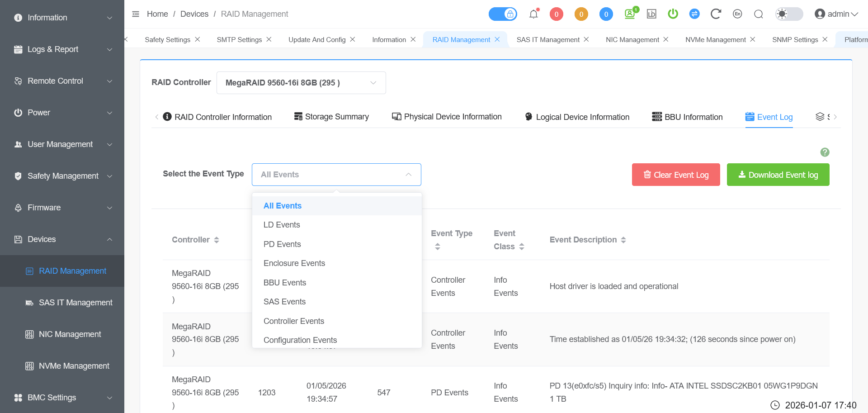The height and width of the screenshot is (413, 868).
Task: Click the notification bell icon
Action: (x=533, y=14)
